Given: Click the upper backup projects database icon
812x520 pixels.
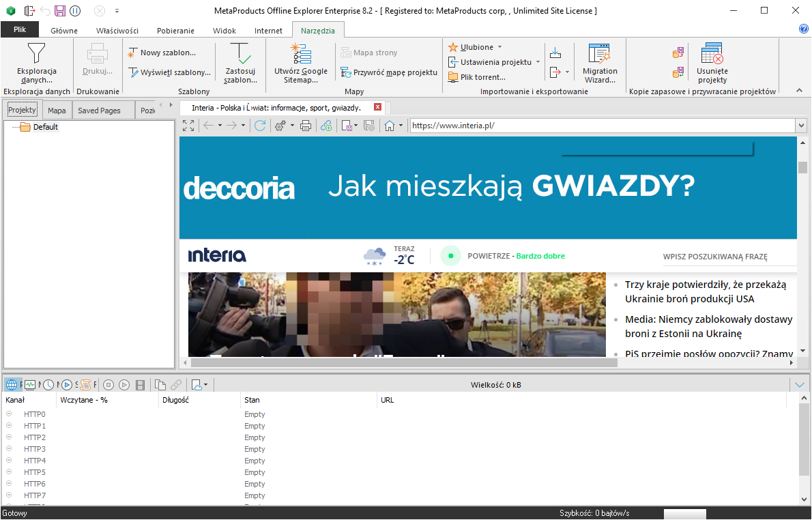Looking at the screenshot, I should pos(678,53).
